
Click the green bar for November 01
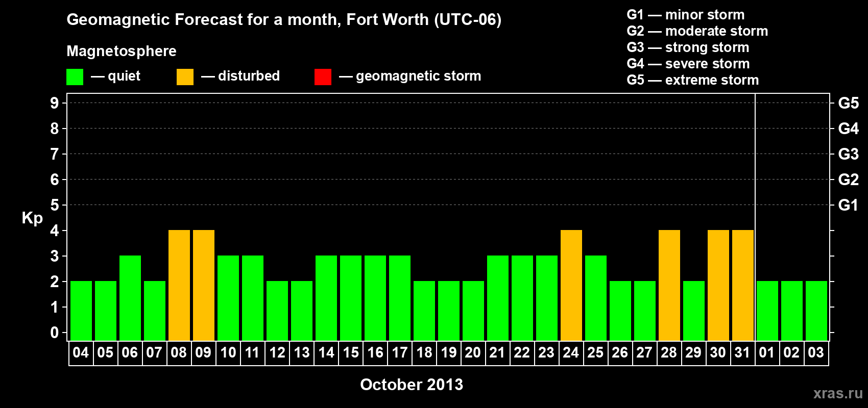tap(767, 311)
